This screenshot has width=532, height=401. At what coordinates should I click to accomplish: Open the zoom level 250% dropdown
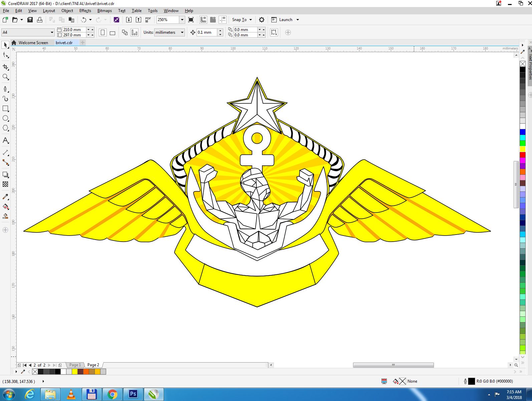[x=182, y=20]
